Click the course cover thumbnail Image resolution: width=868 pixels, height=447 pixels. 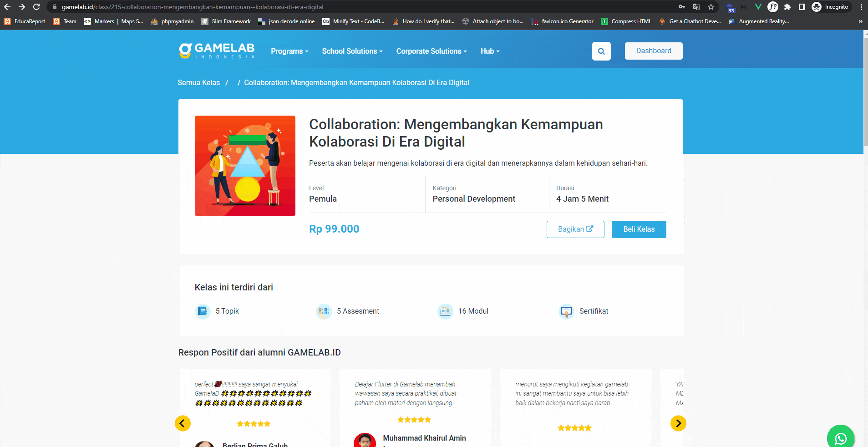245,166
